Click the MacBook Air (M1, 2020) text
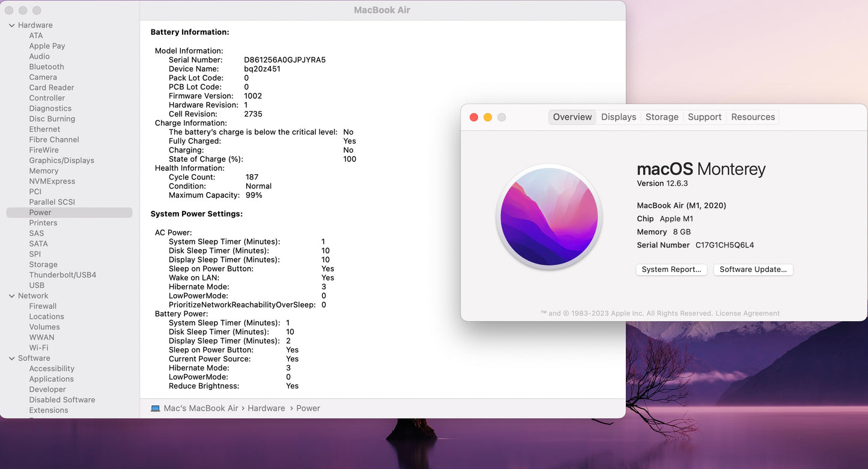This screenshot has height=469, width=868. point(681,205)
